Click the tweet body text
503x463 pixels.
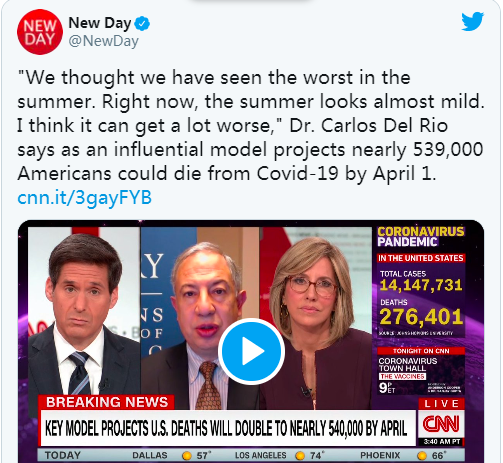(x=251, y=125)
